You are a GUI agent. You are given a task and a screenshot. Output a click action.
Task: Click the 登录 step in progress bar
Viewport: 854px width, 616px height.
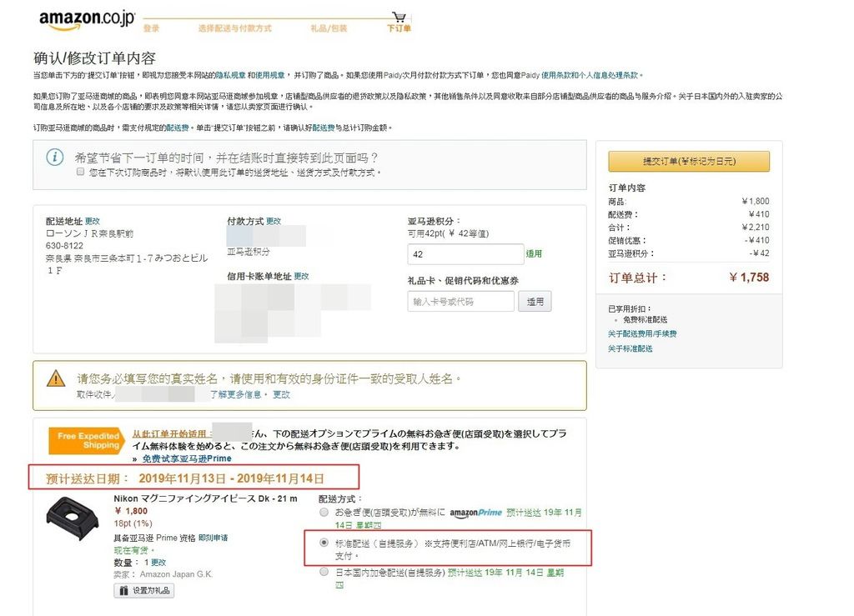coord(152,28)
